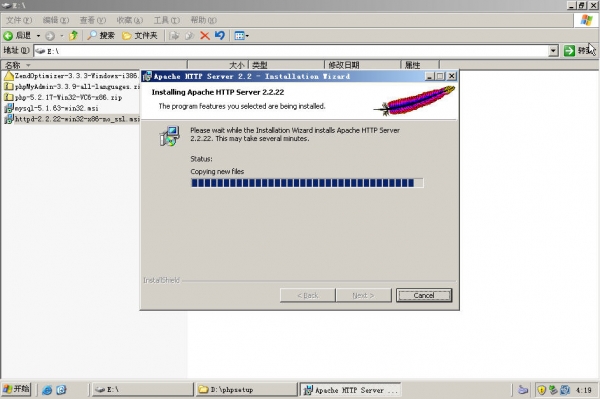Screen dimensions: 600x399
Task: Sort by the 修改日期 column header
Action: click(362, 65)
